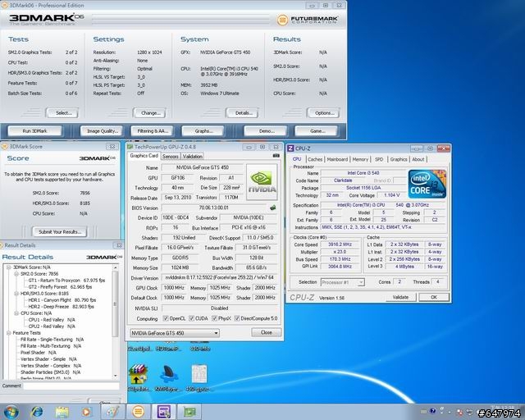
Task: Open the About tab in CPU-Z
Action: pos(418,159)
